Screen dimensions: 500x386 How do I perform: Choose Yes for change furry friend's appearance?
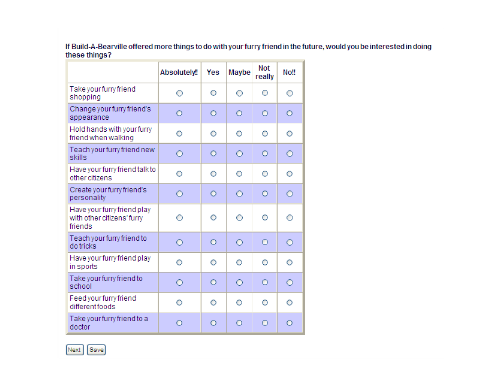coord(213,113)
